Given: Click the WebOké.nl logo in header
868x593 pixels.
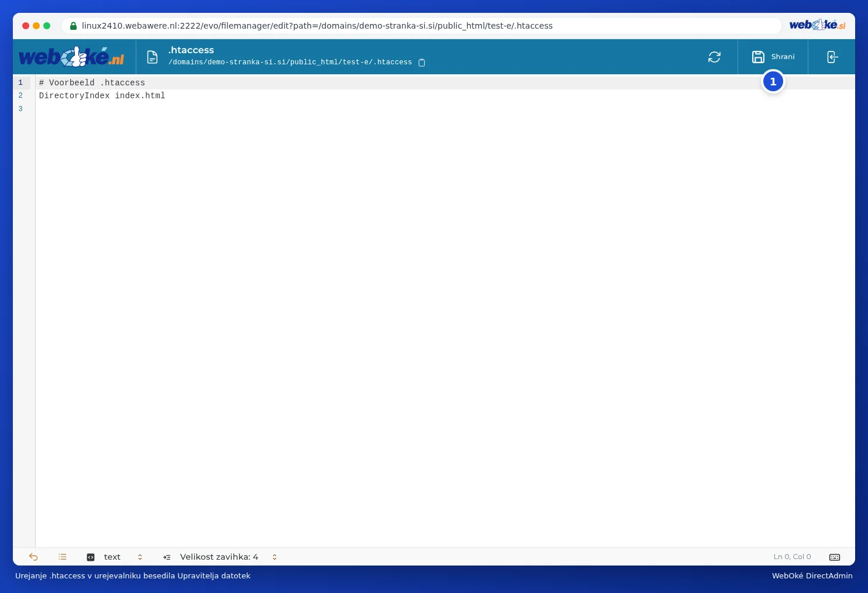Looking at the screenshot, I should (x=72, y=57).
